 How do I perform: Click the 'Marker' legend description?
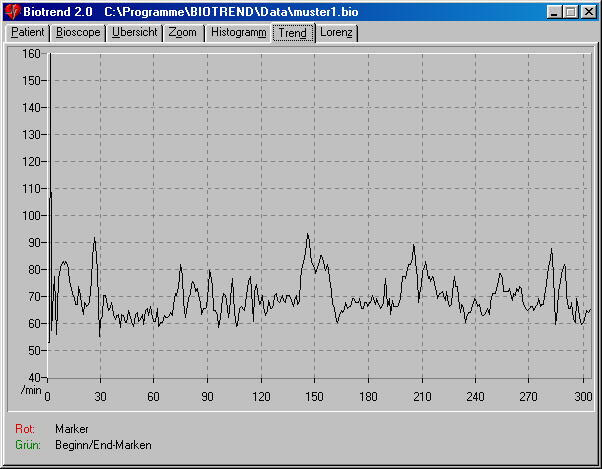pos(72,429)
